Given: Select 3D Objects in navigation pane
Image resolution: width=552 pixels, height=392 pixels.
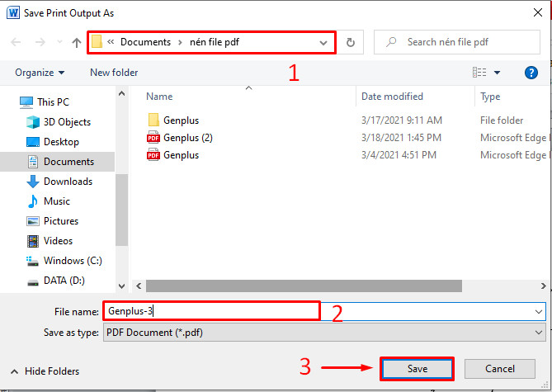Looking at the screenshot, I should [x=67, y=122].
